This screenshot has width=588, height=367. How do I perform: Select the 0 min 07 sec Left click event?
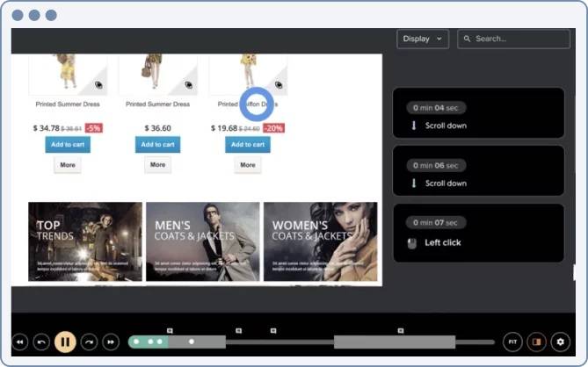[x=477, y=233]
